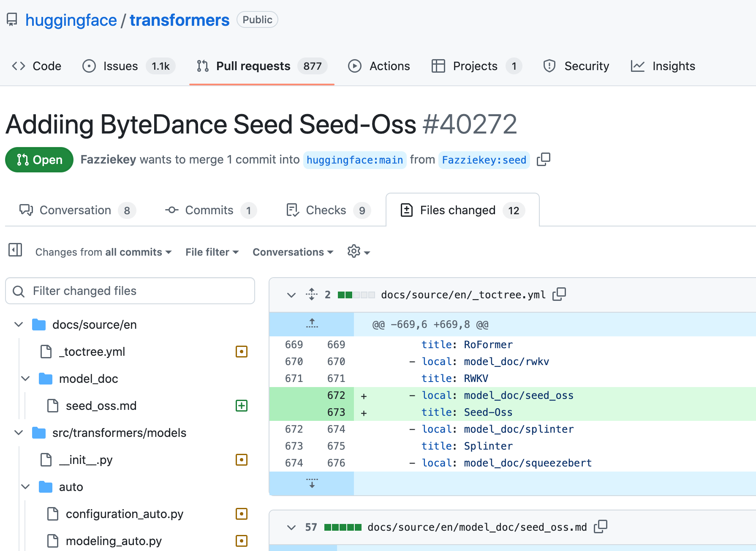756x551 pixels.
Task: Copy the head branch name icon
Action: [543, 160]
